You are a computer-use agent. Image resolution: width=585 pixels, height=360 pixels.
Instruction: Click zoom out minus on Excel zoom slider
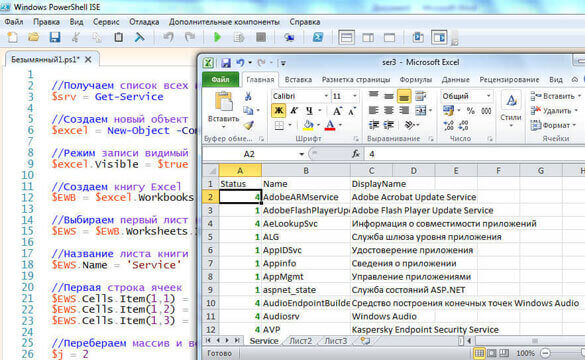[x=545, y=353]
